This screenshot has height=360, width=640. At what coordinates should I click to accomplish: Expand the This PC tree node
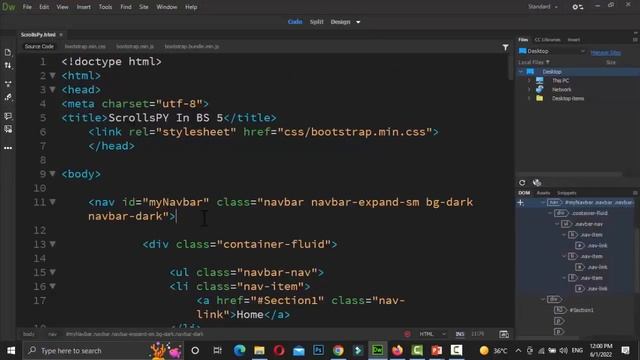coord(529,80)
